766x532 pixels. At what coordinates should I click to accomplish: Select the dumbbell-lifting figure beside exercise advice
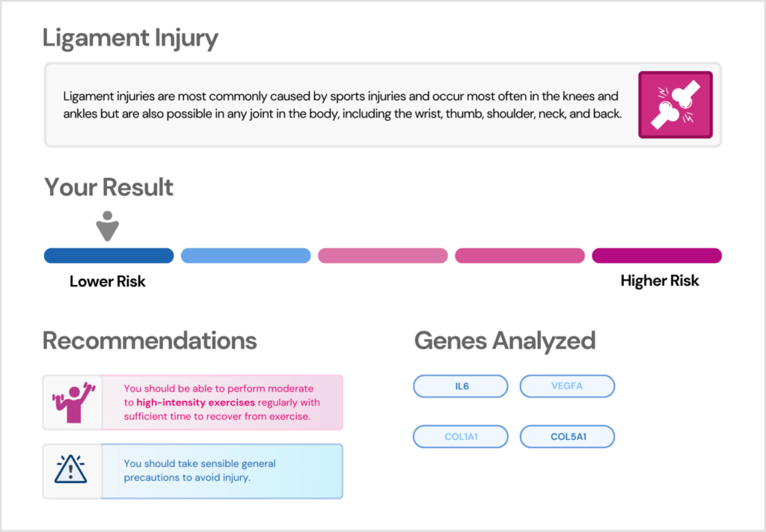click(x=71, y=403)
